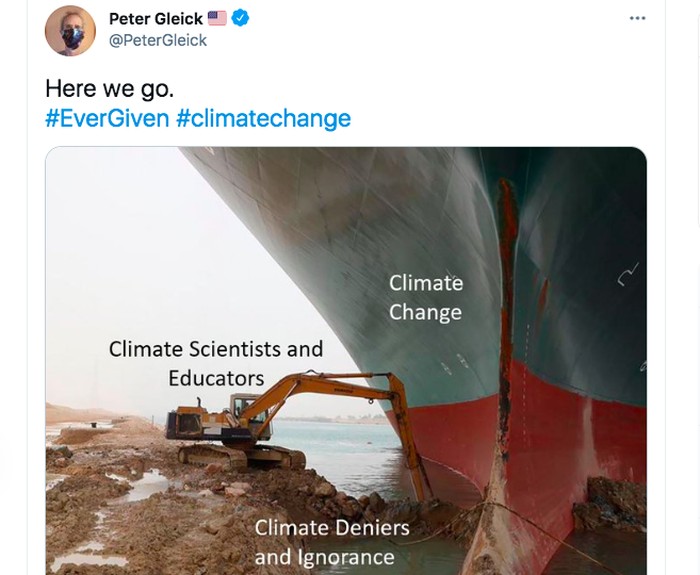Select the "Climate Scientists and Educators" caption

(x=216, y=363)
